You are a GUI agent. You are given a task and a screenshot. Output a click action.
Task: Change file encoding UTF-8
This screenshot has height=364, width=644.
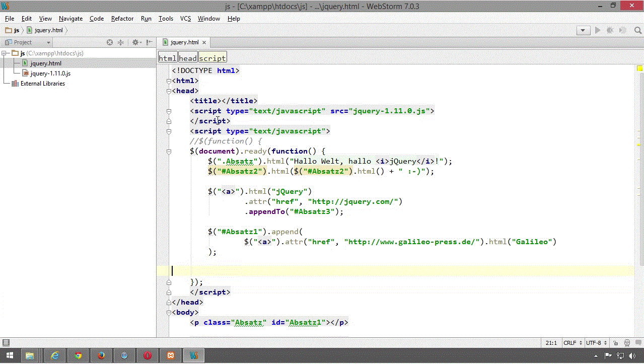point(597,343)
